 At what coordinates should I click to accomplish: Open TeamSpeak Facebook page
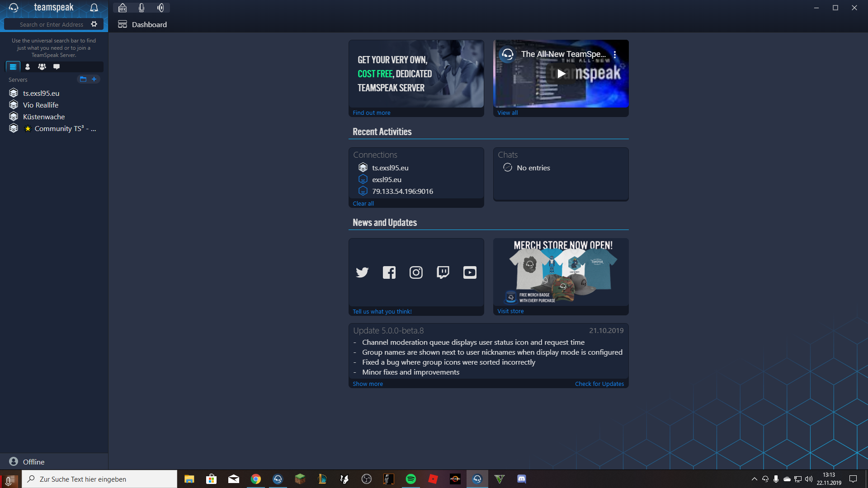pos(389,272)
